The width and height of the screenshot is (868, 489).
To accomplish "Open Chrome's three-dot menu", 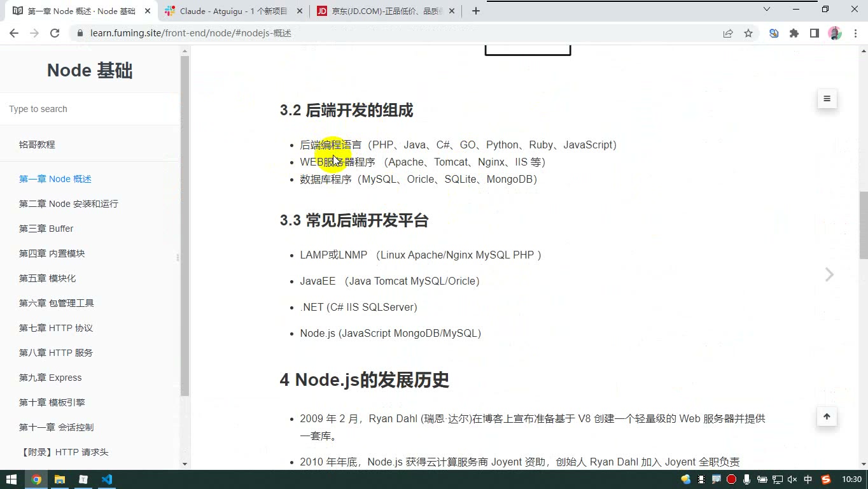I will pyautogui.click(x=854, y=33).
